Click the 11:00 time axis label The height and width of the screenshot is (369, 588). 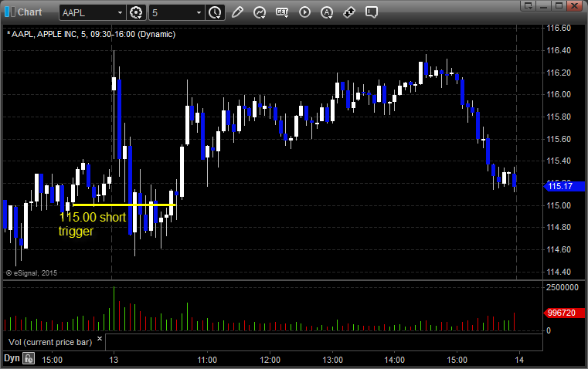point(207,360)
